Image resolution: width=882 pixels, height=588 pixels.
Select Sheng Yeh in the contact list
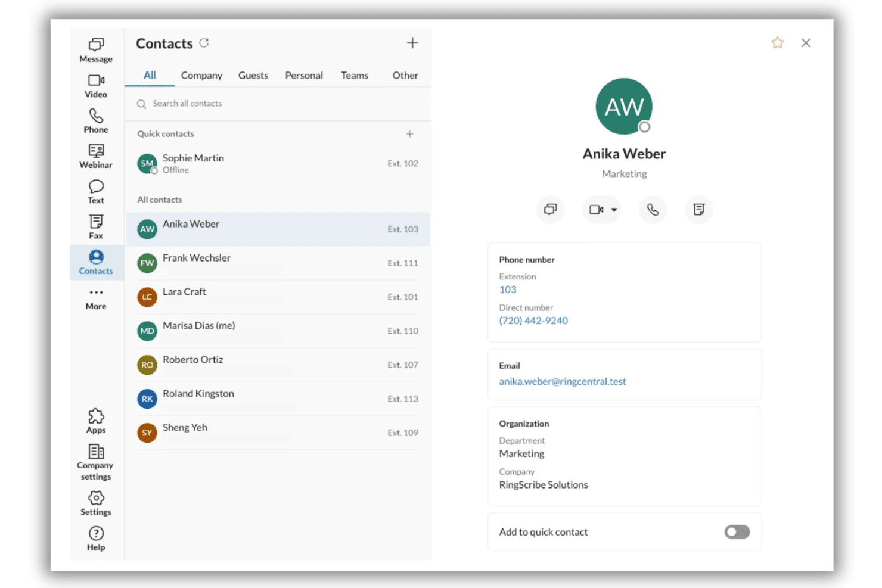coord(278,433)
